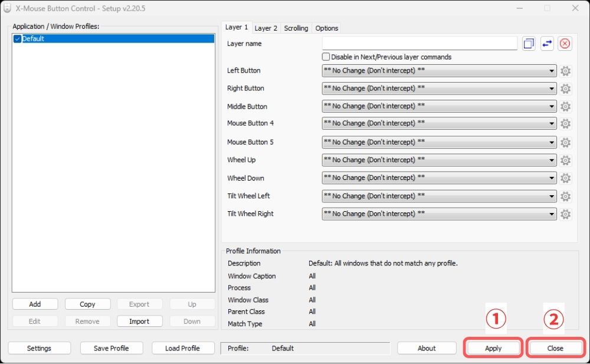This screenshot has height=364, width=590.
Task: Click the Close button at bottom
Action: (555, 348)
